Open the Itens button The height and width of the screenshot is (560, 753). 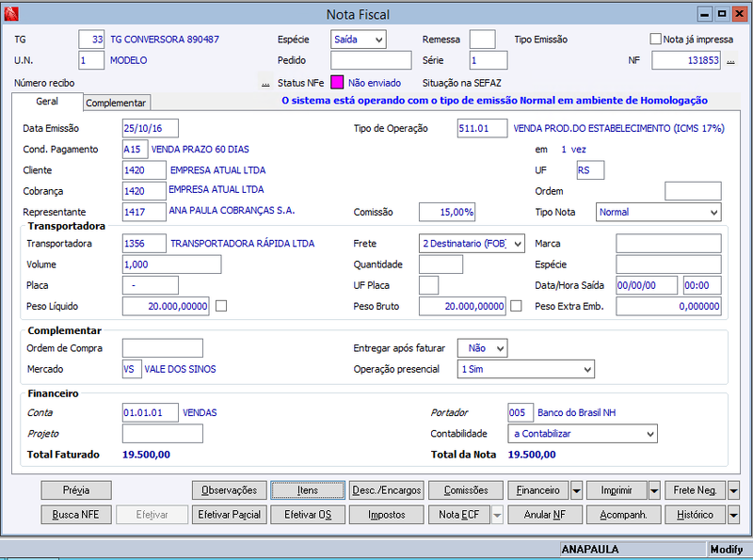tap(308, 490)
